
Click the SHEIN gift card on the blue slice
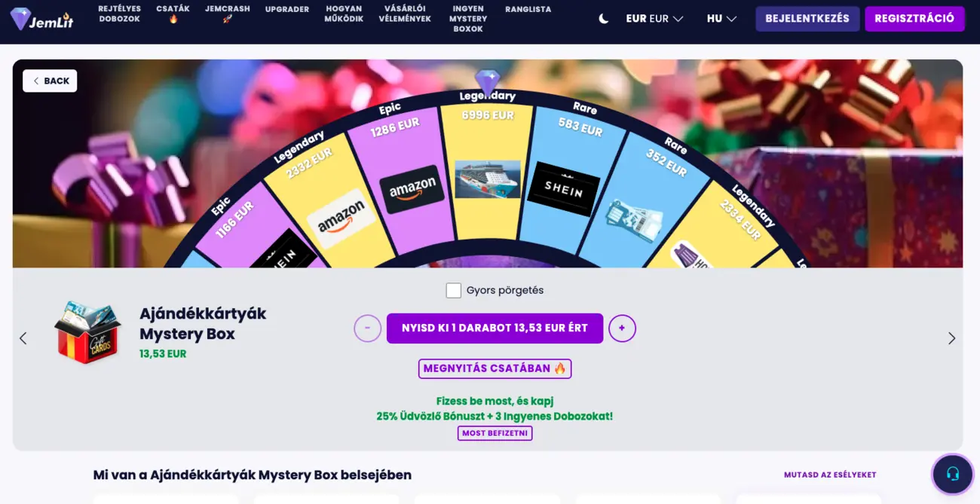[x=563, y=189]
